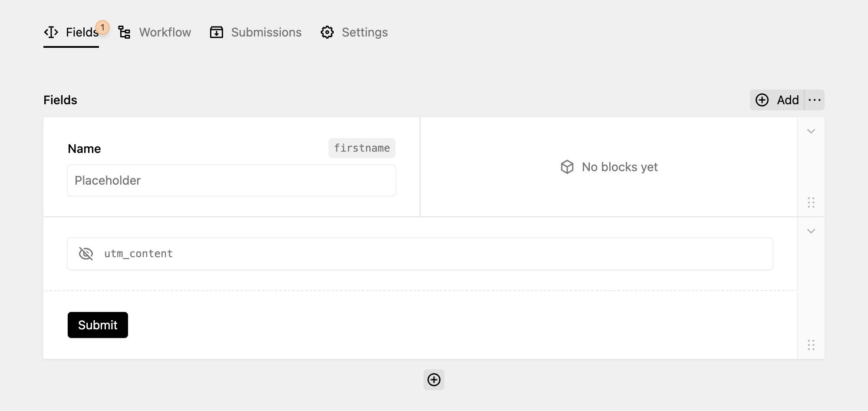This screenshot has width=868, height=411.
Task: Click the cube icon beside No blocks yet
Action: point(567,167)
